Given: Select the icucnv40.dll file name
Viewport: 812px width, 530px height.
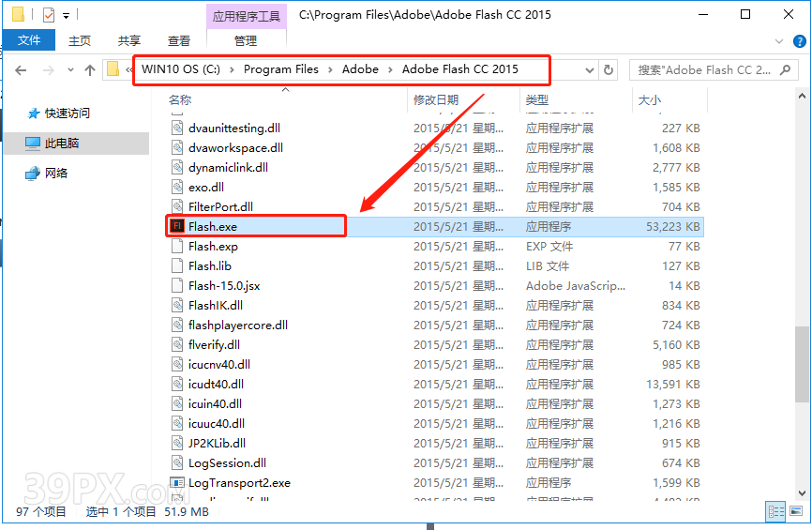Looking at the screenshot, I should pos(219,364).
